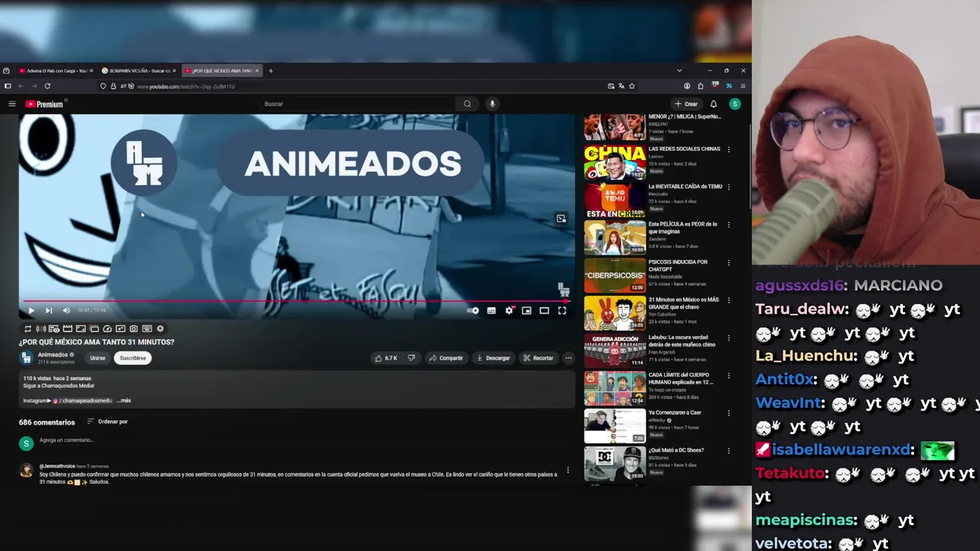
Task: Open 'Esta PELÍCULA es PEOR' video title
Action: [683, 227]
